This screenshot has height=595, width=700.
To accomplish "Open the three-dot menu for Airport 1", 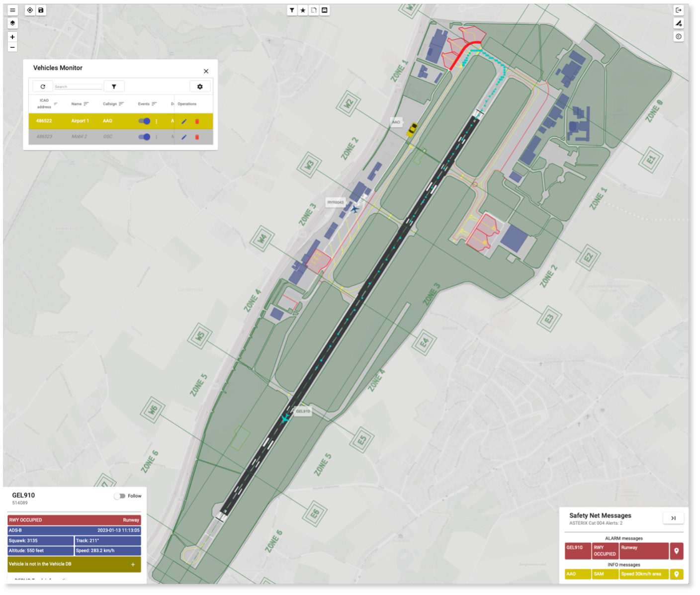I will tap(157, 121).
